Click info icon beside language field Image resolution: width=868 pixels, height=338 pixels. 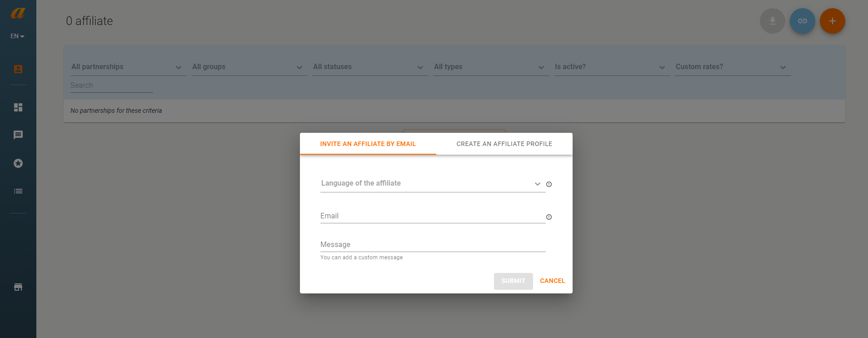[549, 184]
